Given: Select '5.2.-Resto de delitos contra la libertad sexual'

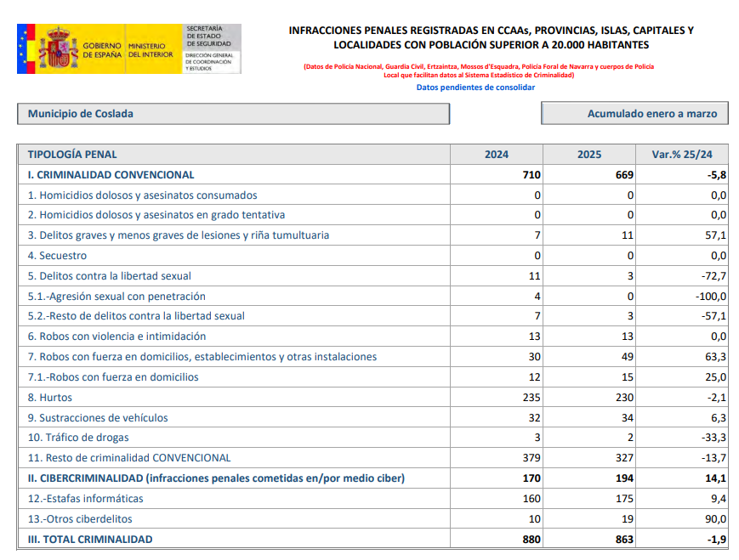Looking at the screenshot, I should pos(136,315).
